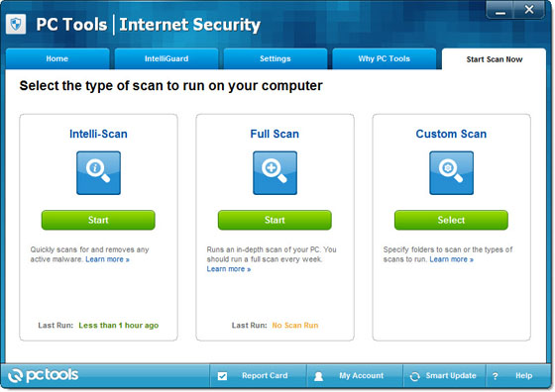Open the Why PC Tools tab
This screenshot has width=555, height=392.
(385, 58)
